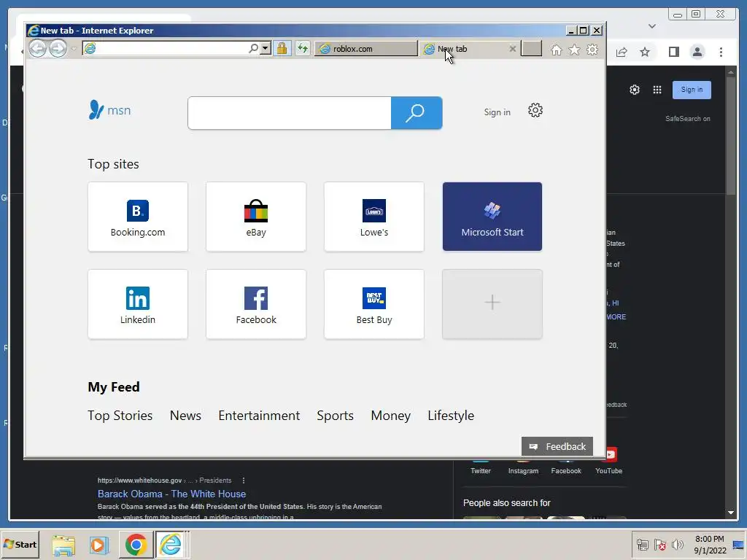The height and width of the screenshot is (560, 747).
Task: Select the News feed tab
Action: [185, 416]
